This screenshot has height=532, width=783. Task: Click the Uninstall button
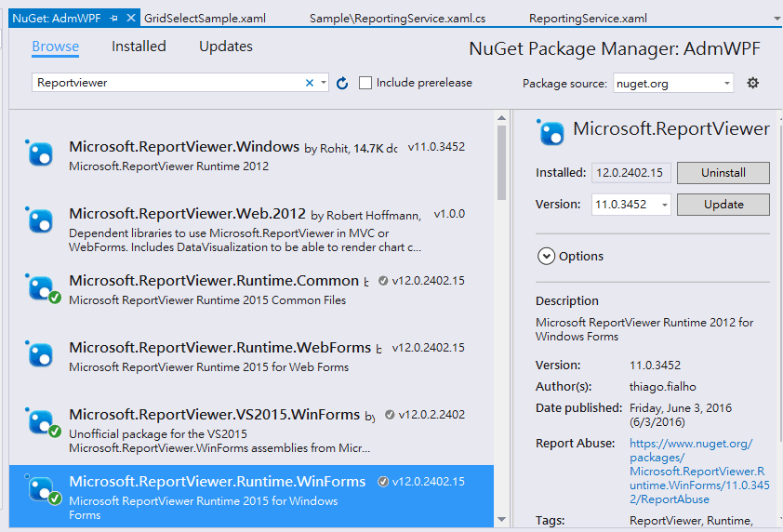click(723, 173)
